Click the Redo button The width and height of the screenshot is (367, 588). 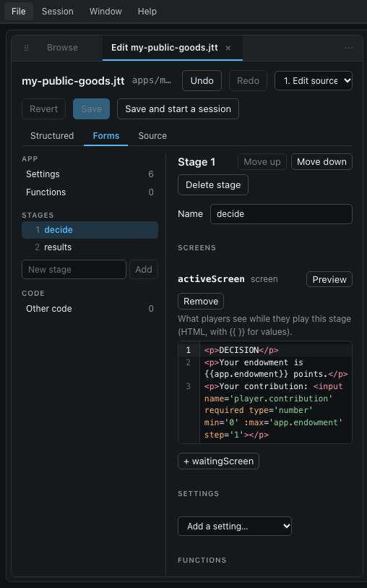249,80
